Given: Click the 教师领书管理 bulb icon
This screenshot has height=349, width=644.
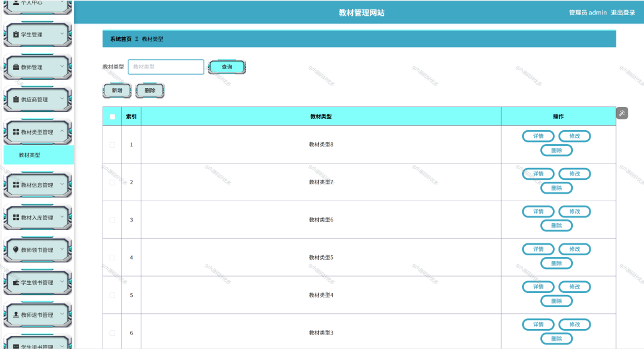Looking at the screenshot, I should click(x=16, y=250).
